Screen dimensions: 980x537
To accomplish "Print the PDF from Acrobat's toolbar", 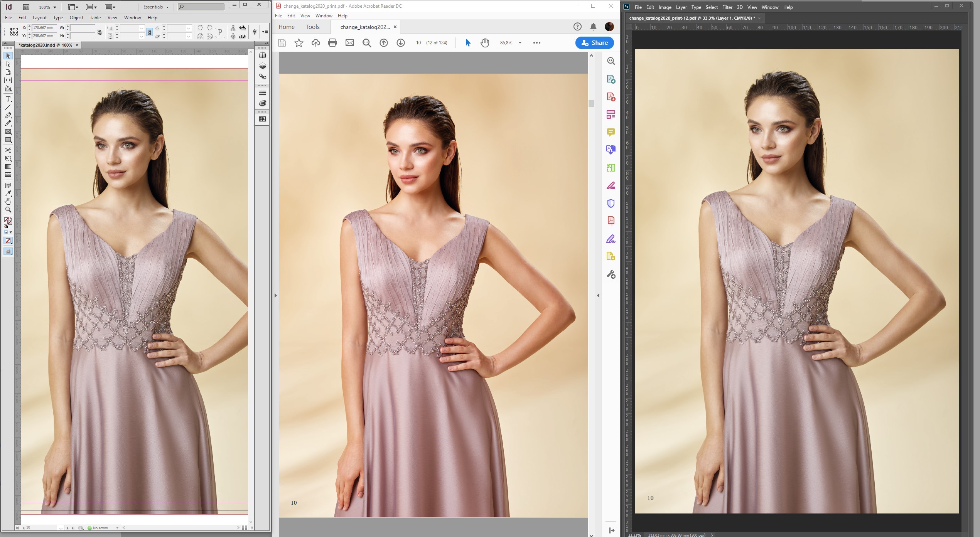I will [332, 43].
